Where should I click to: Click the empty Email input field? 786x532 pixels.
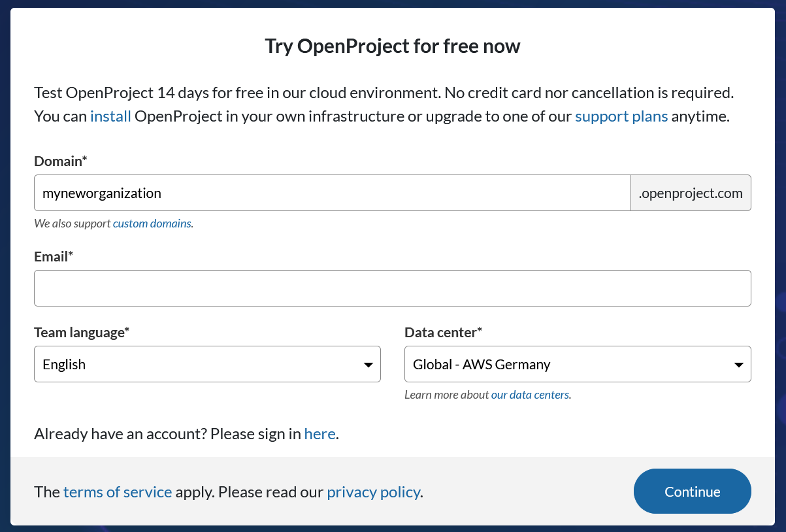pos(392,288)
